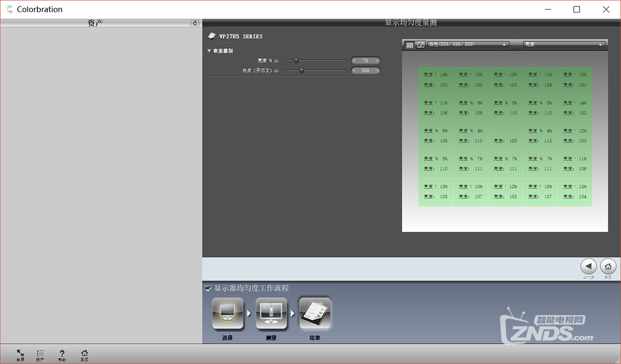Open the 亮度 measurement type dropdown
This screenshot has width=621, height=364.
point(563,45)
